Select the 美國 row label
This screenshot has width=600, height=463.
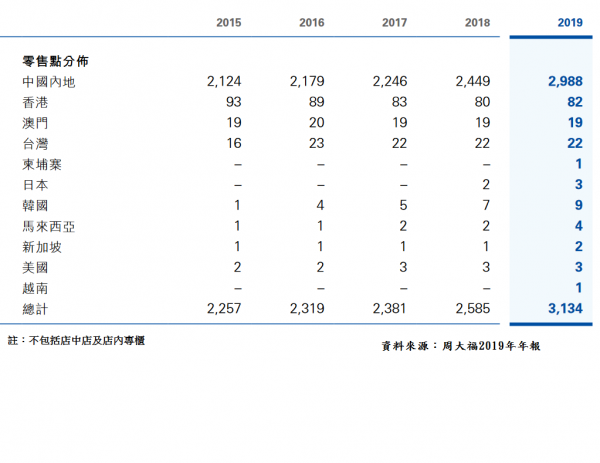(35, 268)
